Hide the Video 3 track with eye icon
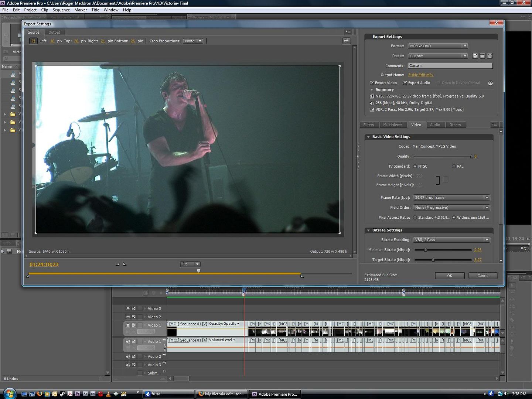The width and height of the screenshot is (532, 399). (x=128, y=308)
